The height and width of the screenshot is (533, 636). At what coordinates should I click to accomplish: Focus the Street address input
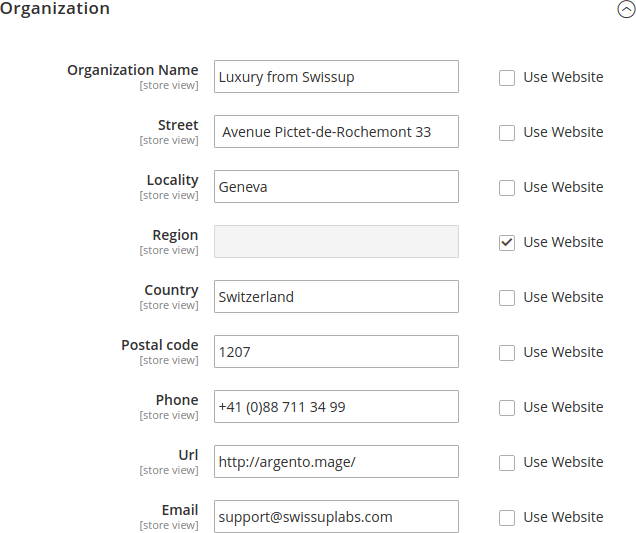tap(336, 131)
